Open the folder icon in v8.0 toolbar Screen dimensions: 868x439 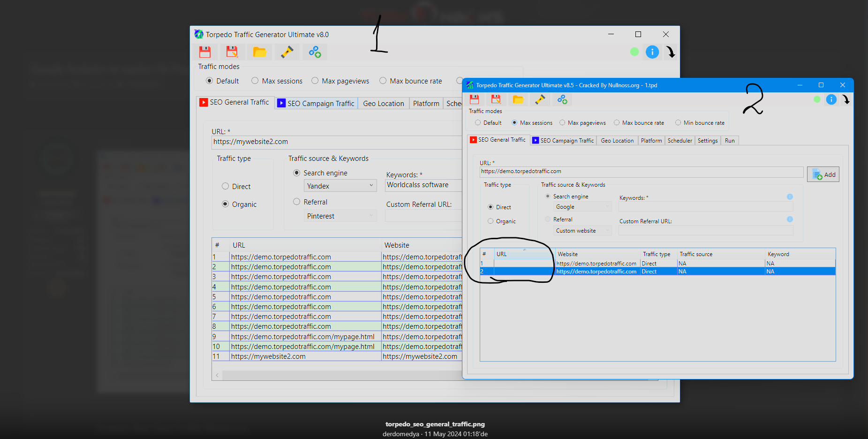tap(259, 52)
